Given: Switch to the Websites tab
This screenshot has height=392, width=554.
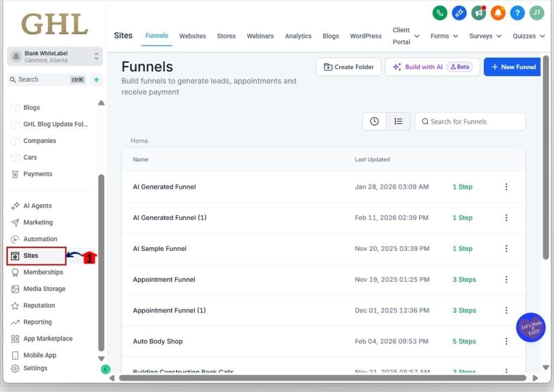Looking at the screenshot, I should [193, 36].
